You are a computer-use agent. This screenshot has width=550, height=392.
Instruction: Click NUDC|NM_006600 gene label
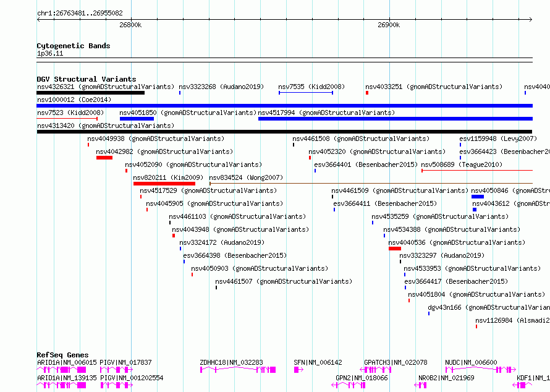pos(471,362)
